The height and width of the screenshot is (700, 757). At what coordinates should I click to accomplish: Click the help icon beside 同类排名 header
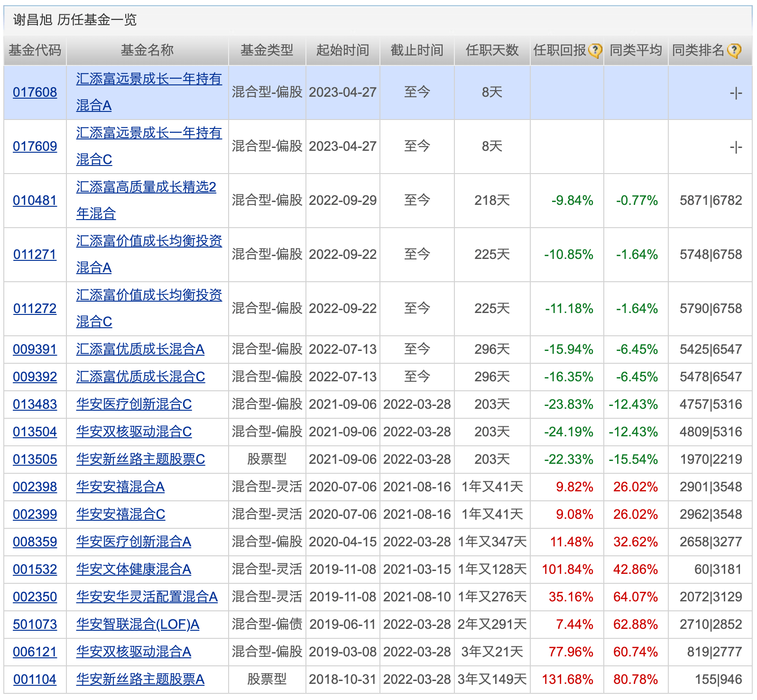coord(734,50)
